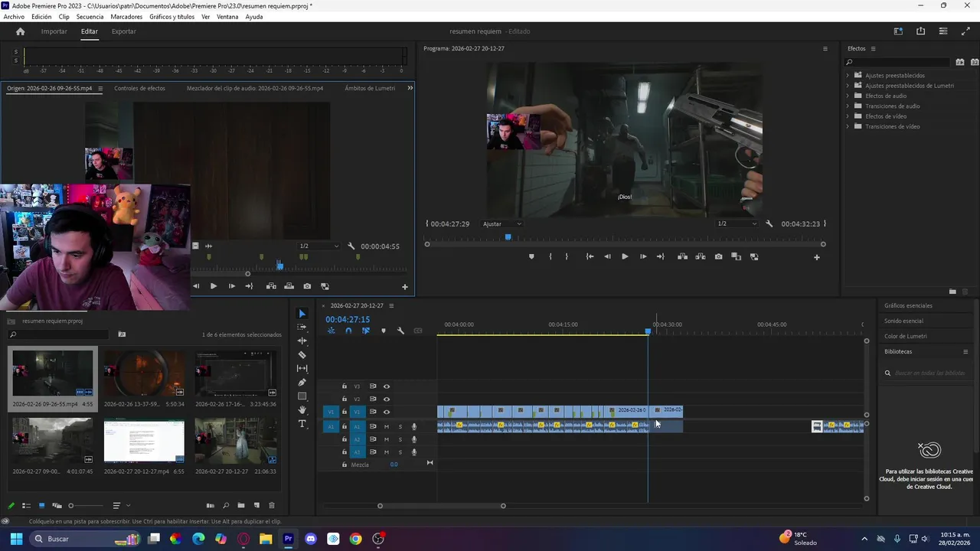
Task: Hide track V3 with the eye icon
Action: (387, 386)
